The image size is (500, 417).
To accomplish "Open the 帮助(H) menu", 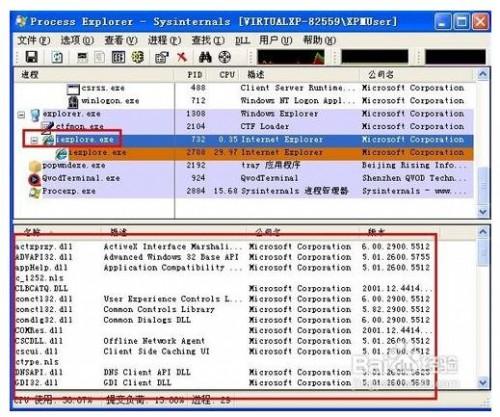I will click(319, 40).
